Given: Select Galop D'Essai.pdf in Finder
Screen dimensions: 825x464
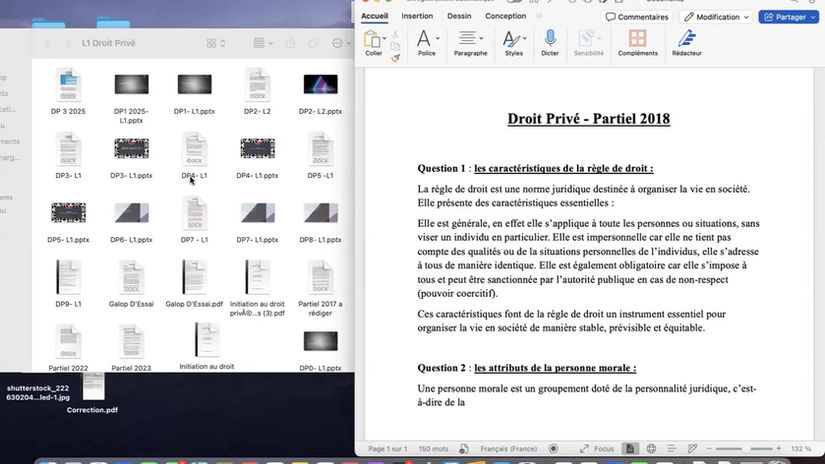Looking at the screenshot, I should click(x=194, y=284).
